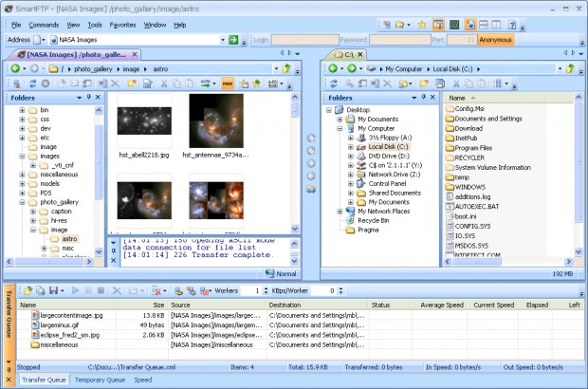Pin the remote Folders panel with pushpin icon
This screenshot has height=389, width=588.
[x=89, y=98]
